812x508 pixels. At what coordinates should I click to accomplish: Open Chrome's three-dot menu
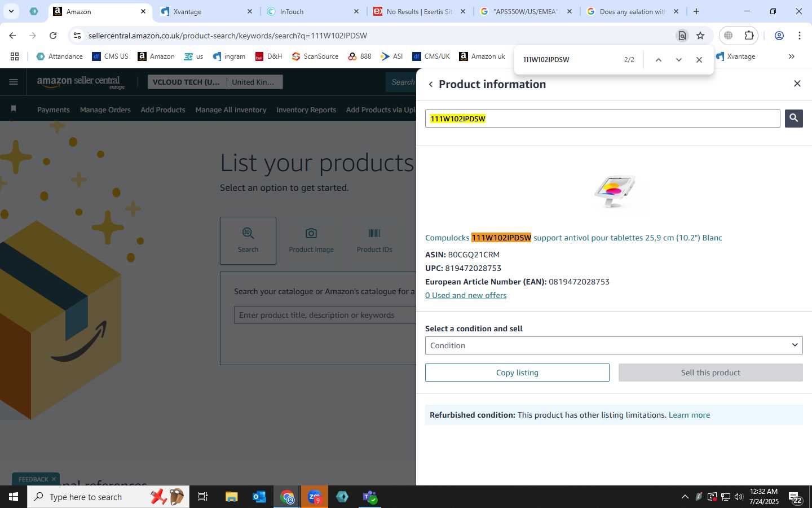pos(800,36)
